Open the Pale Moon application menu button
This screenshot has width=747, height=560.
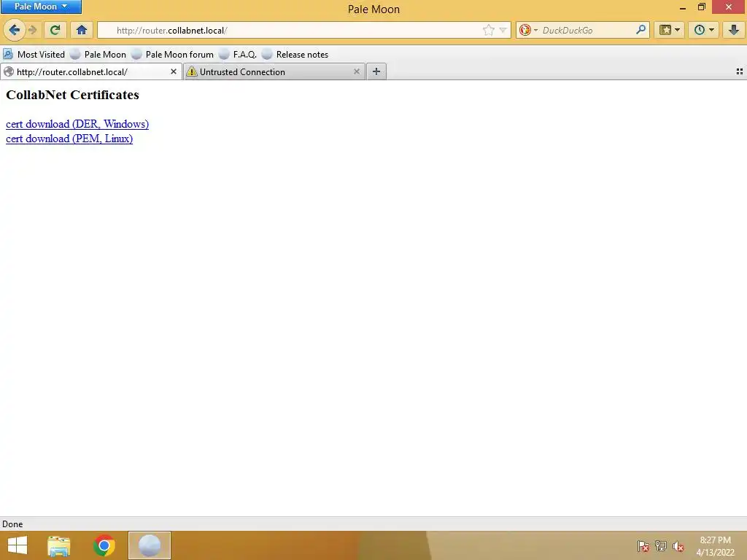point(41,7)
